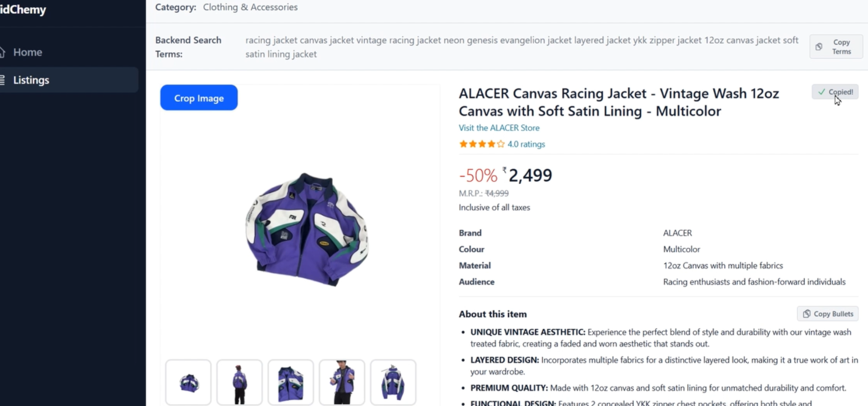Viewport: 868px width, 406px height.
Task: Select the fifth thumbnail, jacket back
Action: (393, 383)
